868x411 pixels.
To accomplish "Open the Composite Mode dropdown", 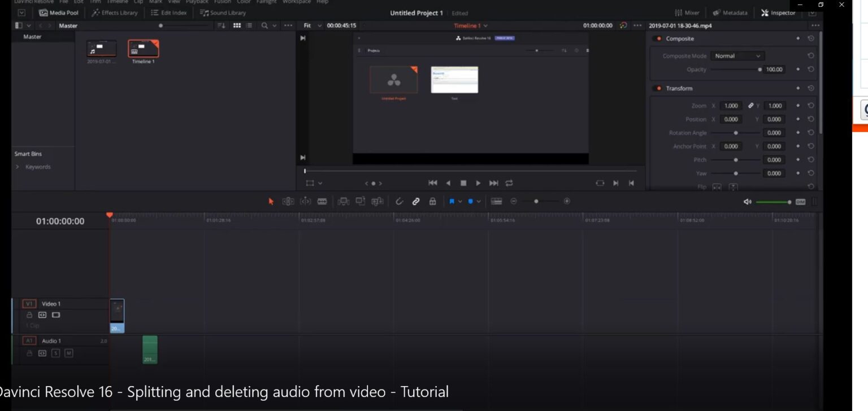I will 737,55.
